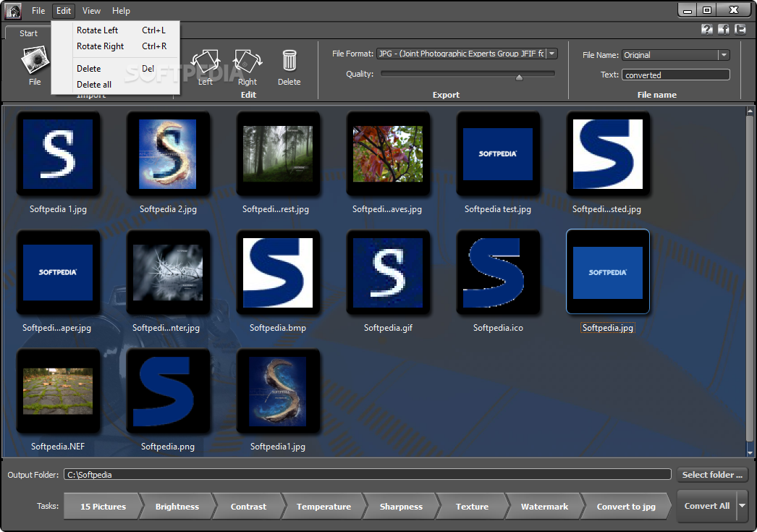Open the Convert to jpg task step
The image size is (757, 532).
pyautogui.click(x=626, y=507)
